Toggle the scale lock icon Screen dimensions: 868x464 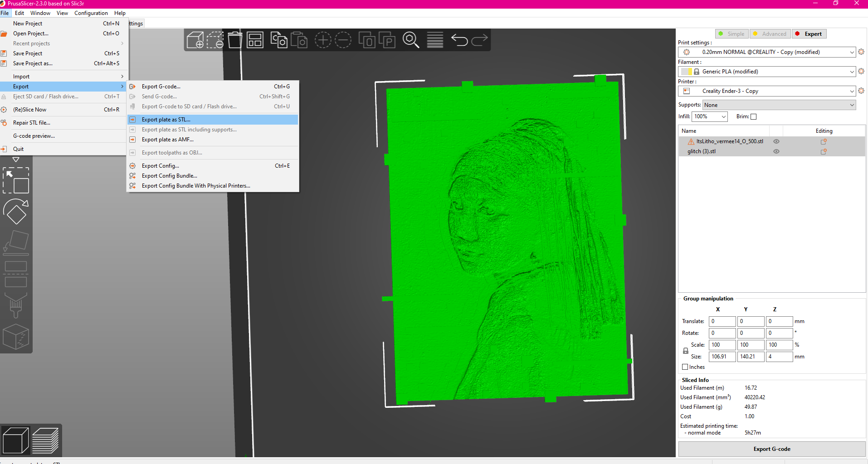coord(686,351)
